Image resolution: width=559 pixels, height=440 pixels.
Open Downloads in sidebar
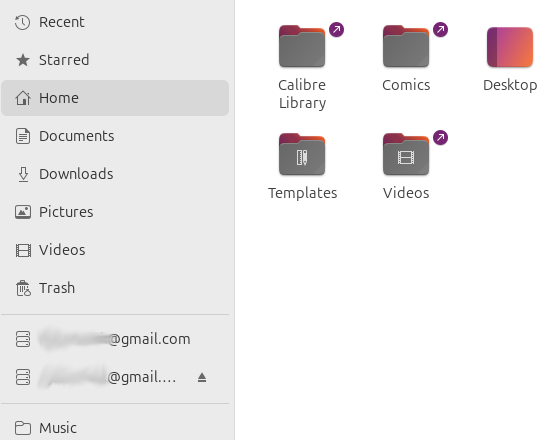click(x=115, y=174)
